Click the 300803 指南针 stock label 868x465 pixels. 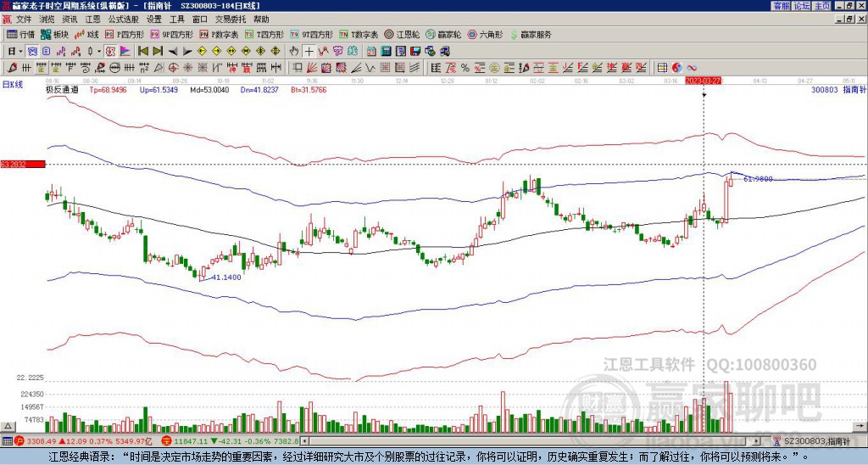tap(838, 89)
